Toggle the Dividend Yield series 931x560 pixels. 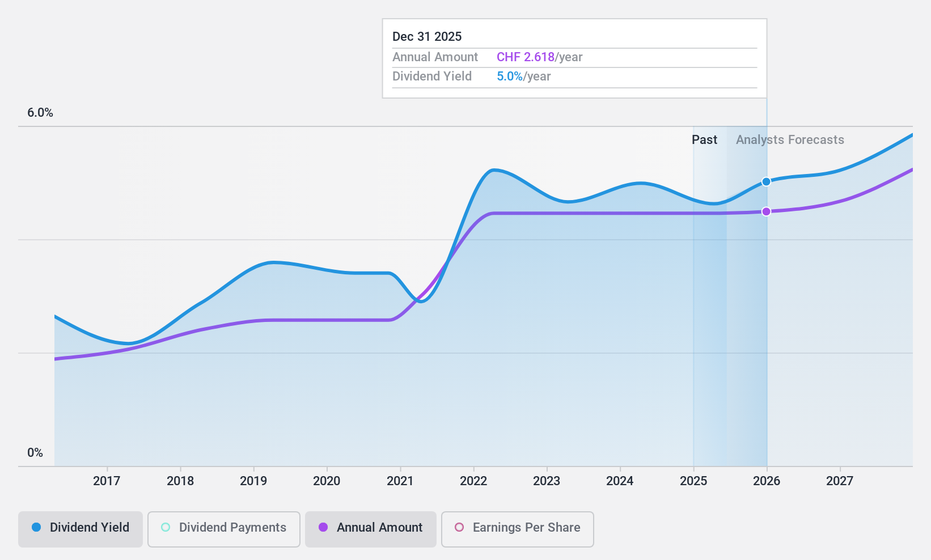(81, 529)
